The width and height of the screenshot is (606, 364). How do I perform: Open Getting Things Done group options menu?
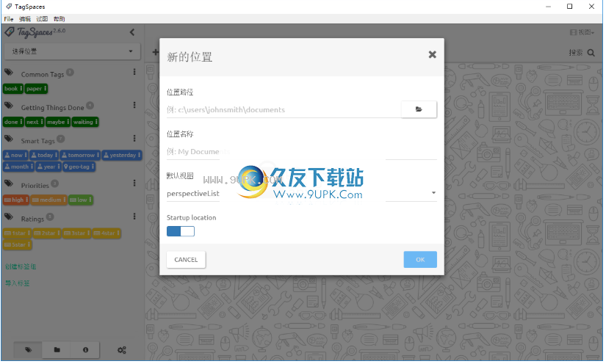pos(134,105)
